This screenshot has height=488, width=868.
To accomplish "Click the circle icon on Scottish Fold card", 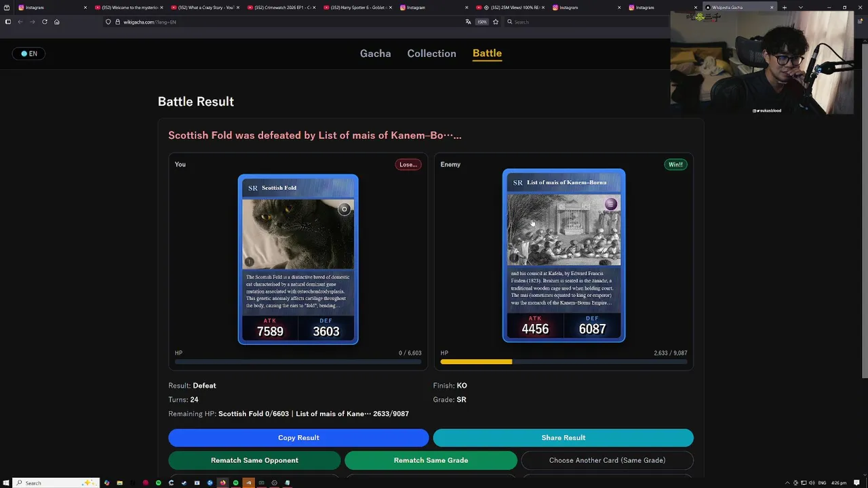I will (x=344, y=209).
